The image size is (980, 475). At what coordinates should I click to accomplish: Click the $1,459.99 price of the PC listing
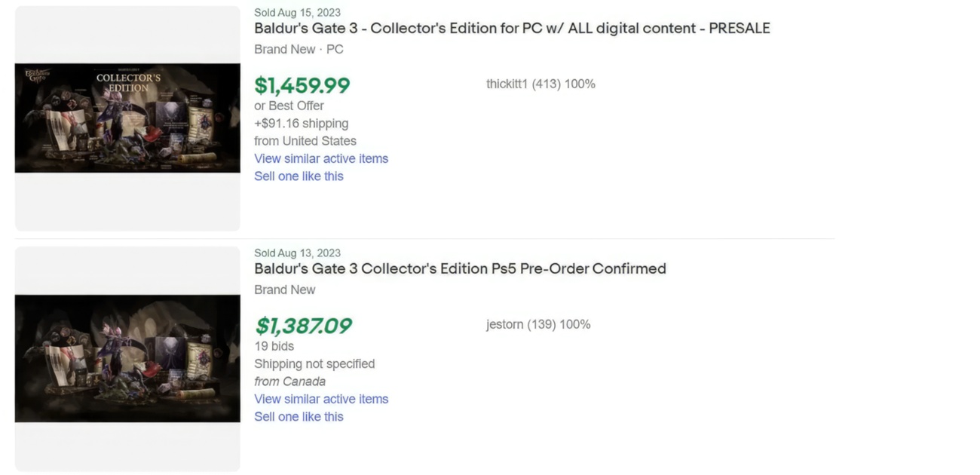[302, 85]
